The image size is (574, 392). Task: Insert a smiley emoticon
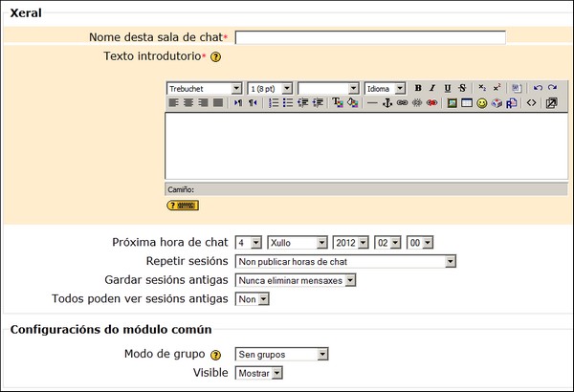pyautogui.click(x=482, y=103)
